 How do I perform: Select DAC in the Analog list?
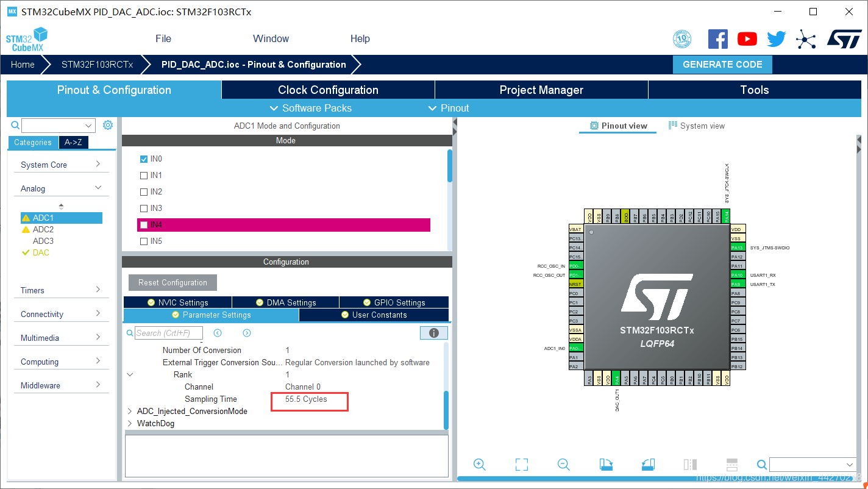(x=41, y=252)
